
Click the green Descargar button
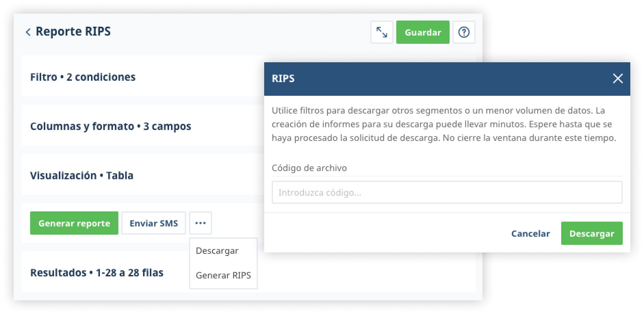592,233
